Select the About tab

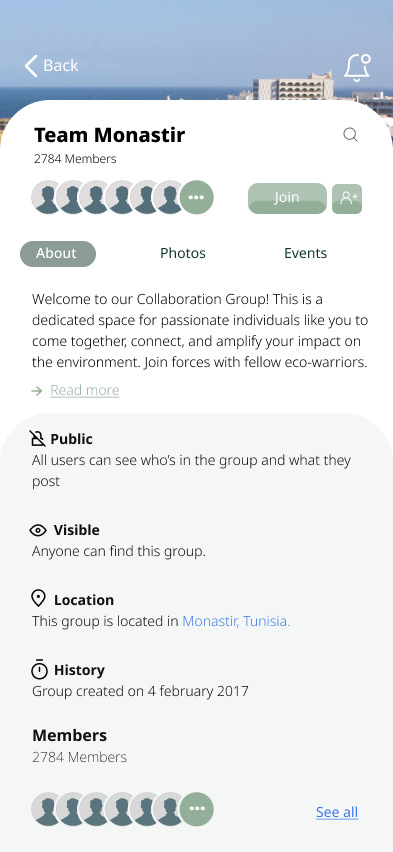click(x=58, y=254)
